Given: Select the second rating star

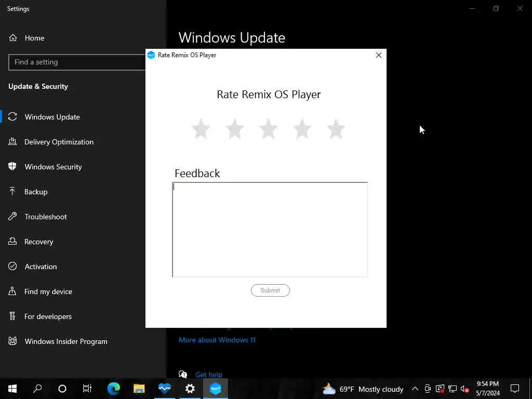Looking at the screenshot, I should [234, 129].
